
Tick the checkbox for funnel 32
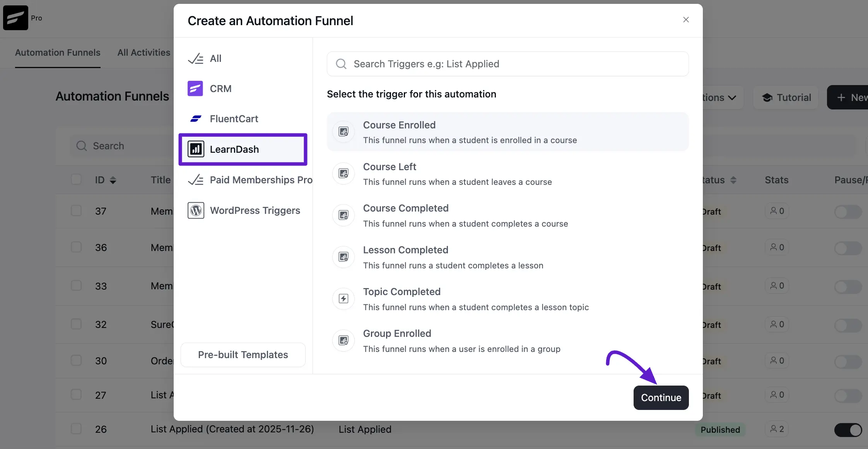click(x=76, y=324)
